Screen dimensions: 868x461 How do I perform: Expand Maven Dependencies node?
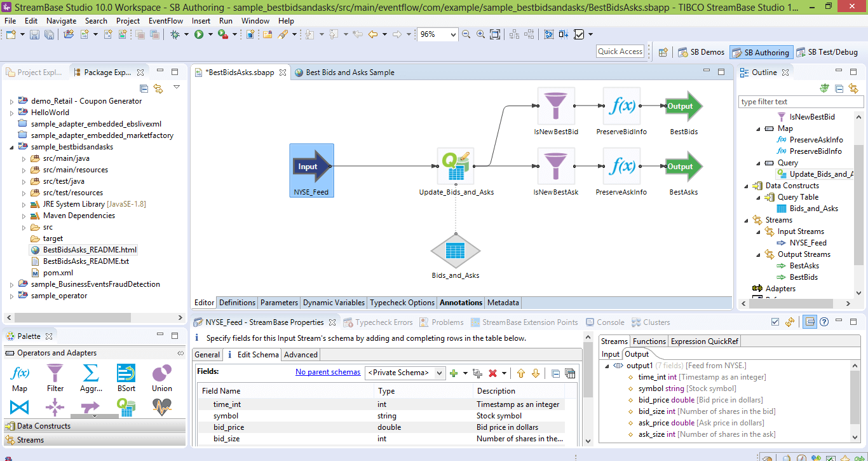tap(23, 216)
